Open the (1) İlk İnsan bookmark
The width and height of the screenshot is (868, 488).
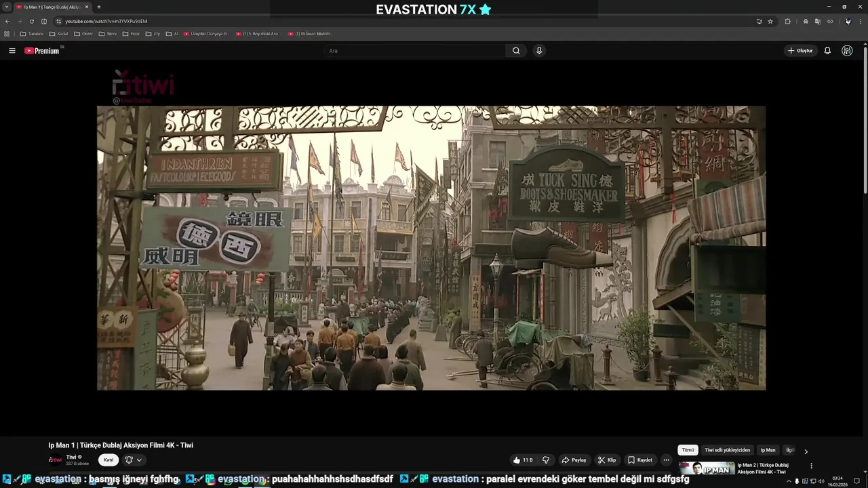[311, 34]
